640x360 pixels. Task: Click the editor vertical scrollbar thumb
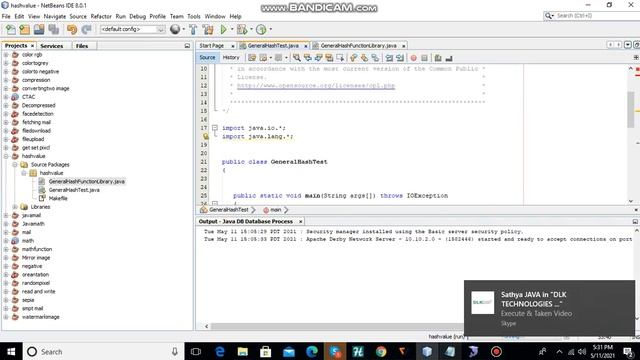pos(631,109)
